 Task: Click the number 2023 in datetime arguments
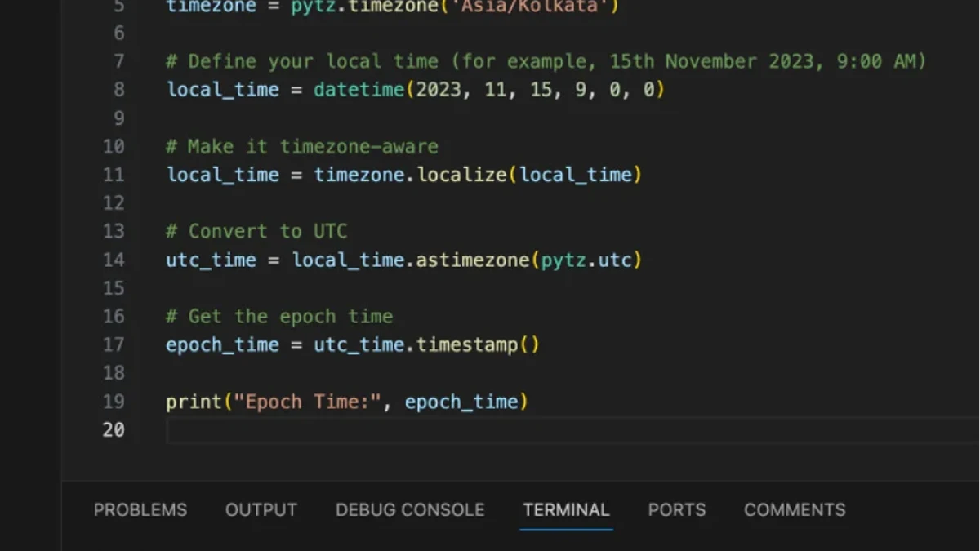(x=439, y=89)
